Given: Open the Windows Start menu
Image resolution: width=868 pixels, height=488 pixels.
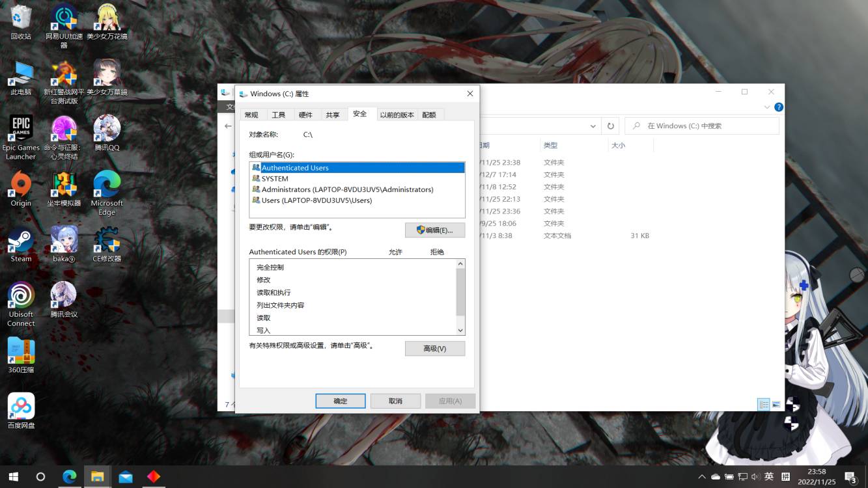Looking at the screenshot, I should (x=13, y=476).
